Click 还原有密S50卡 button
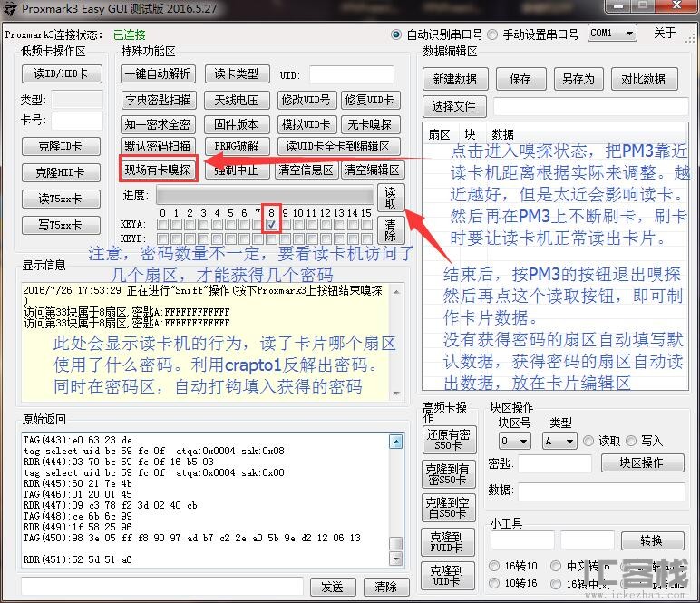 pos(449,440)
